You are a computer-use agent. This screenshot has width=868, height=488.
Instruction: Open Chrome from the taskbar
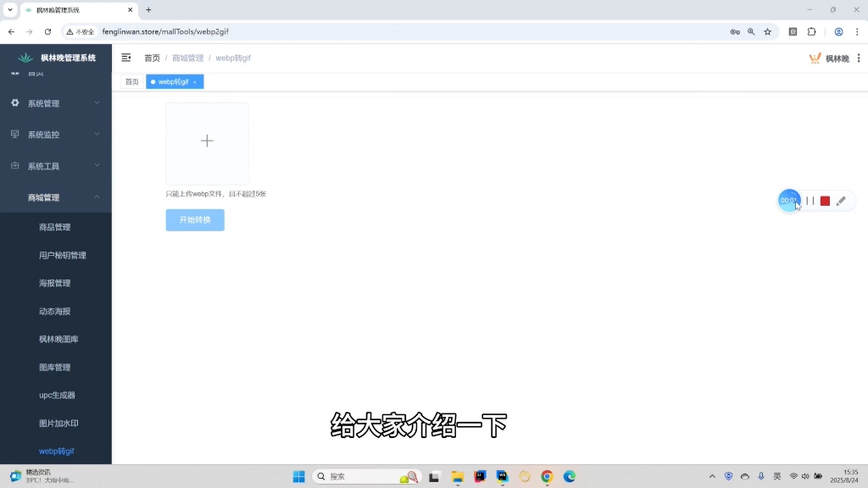pos(547,476)
